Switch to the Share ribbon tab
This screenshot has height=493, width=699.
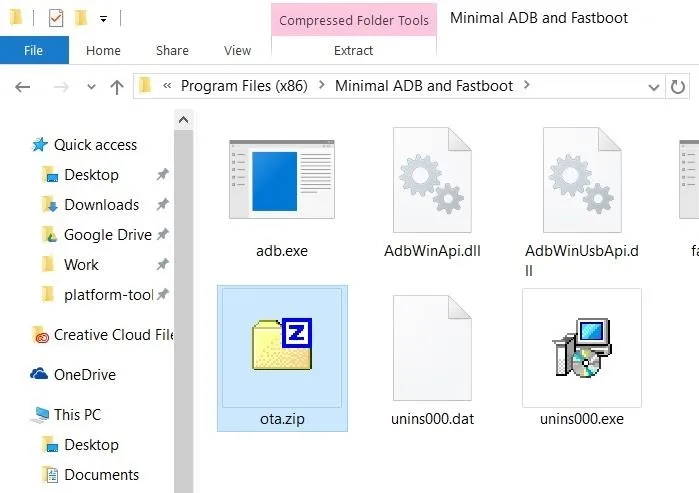click(172, 50)
